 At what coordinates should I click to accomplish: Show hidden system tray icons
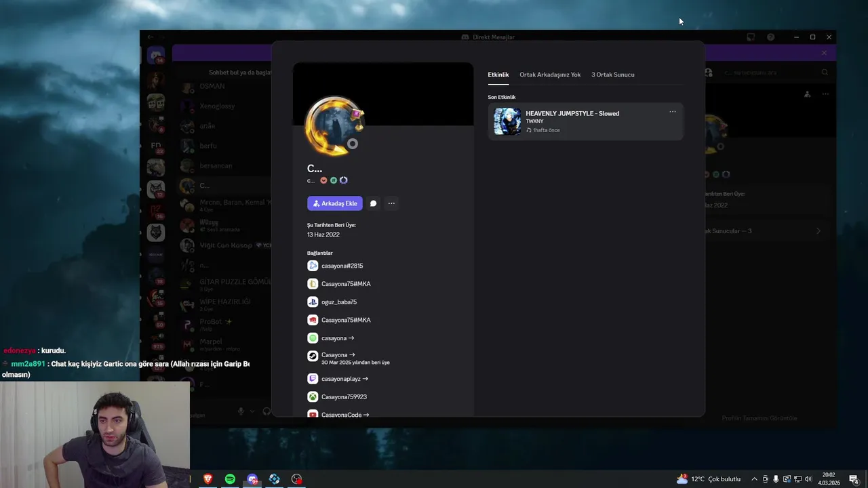coord(754,479)
